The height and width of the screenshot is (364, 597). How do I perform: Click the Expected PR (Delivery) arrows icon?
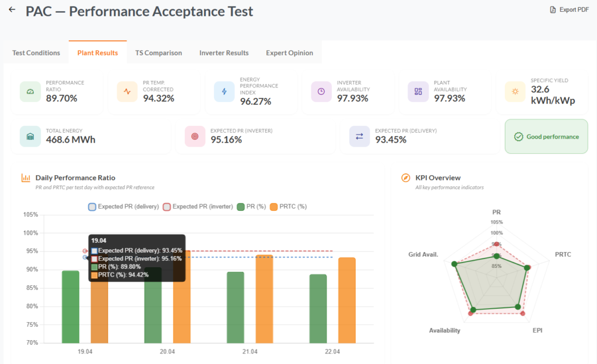tap(359, 136)
